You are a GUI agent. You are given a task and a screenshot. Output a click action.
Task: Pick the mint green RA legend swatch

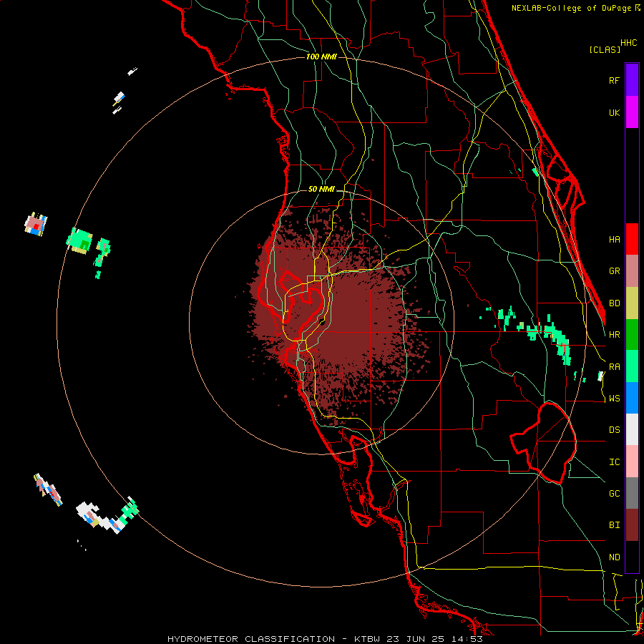(x=632, y=366)
